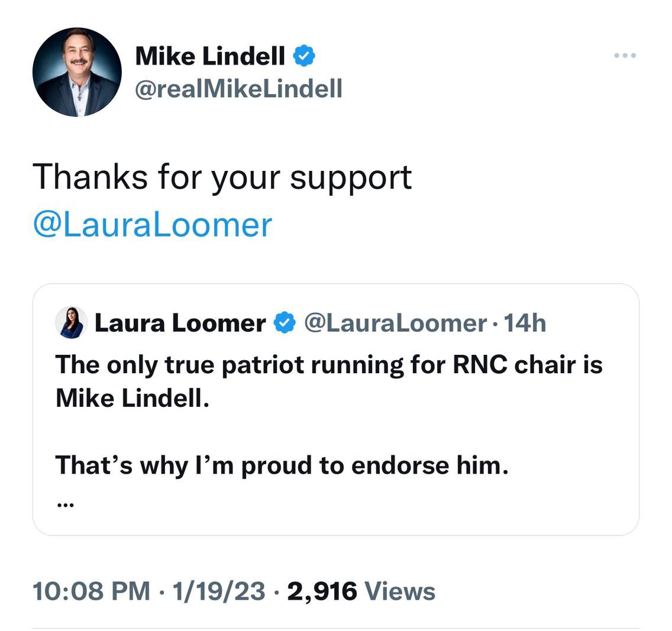Select the Laura Loomer name in quoted tweet
Image resolution: width=672 pixels, height=631 pixels.
(x=180, y=323)
